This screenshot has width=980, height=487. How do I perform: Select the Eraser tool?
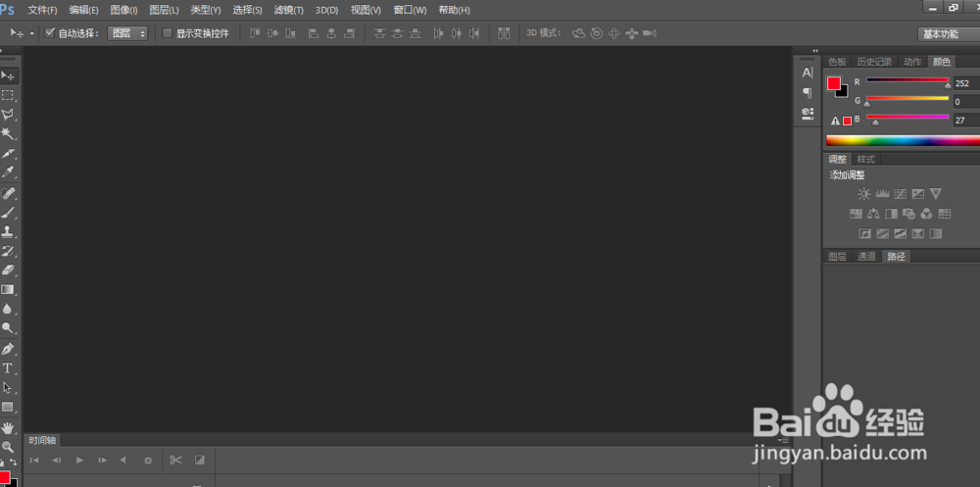[8, 270]
